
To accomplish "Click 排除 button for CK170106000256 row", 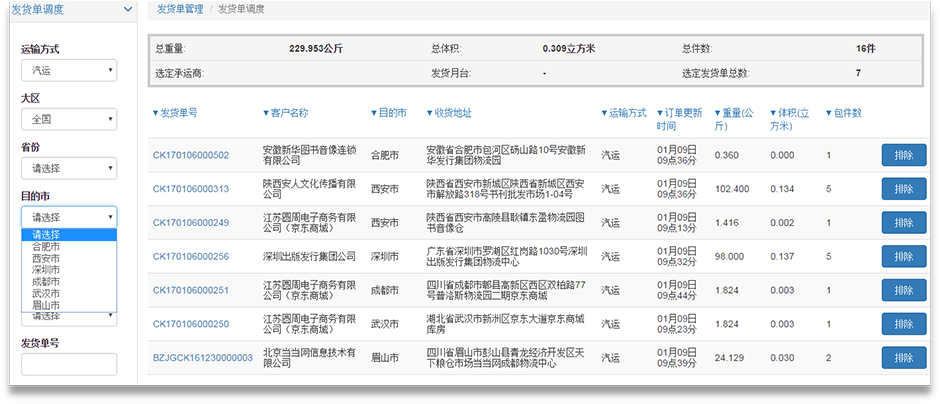I will point(903,256).
